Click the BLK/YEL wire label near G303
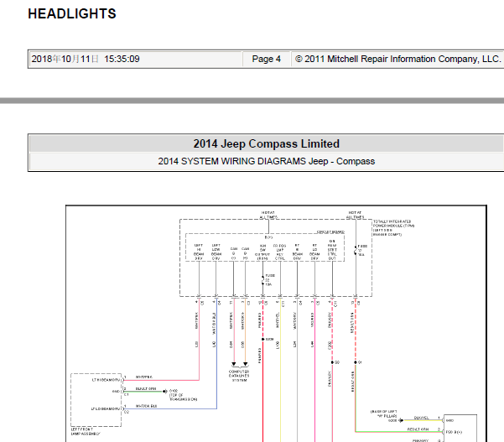Viewport: 504px width, 442px height. pos(421,418)
